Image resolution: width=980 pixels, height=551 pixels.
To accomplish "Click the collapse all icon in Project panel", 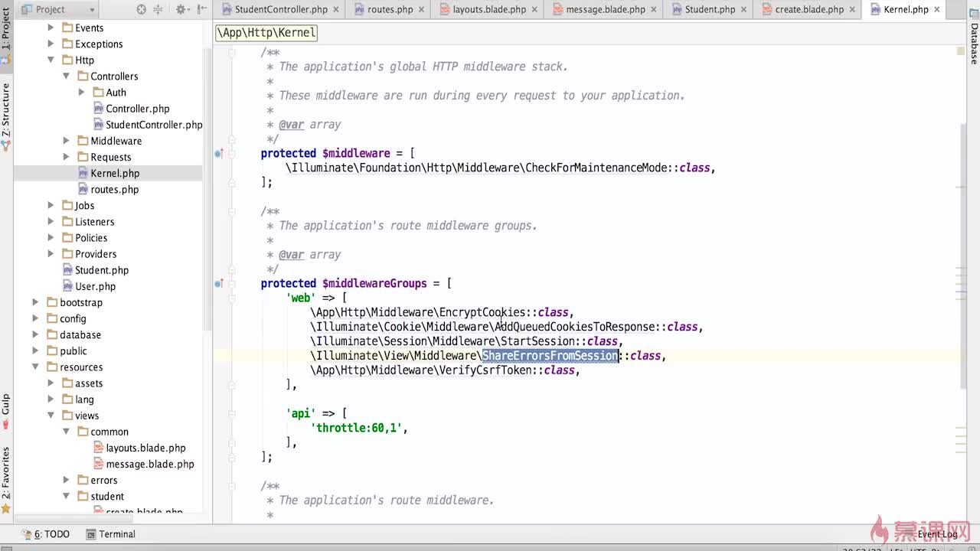I will click(158, 9).
